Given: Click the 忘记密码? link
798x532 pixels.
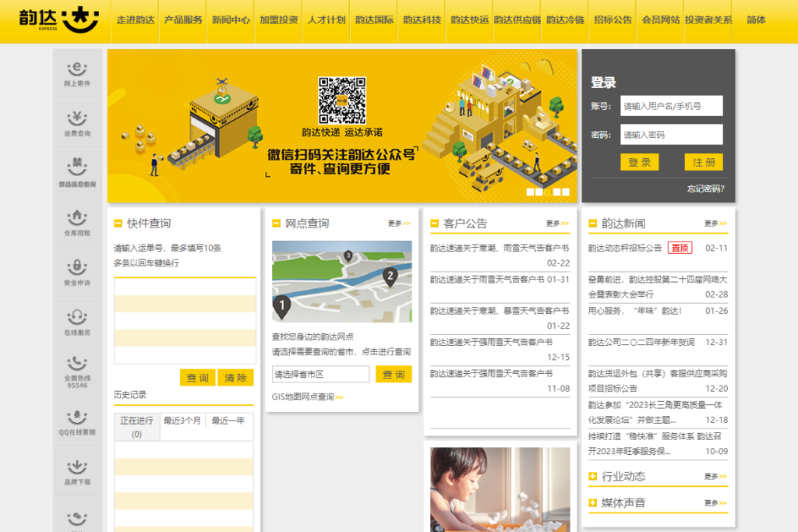Looking at the screenshot, I should [705, 188].
